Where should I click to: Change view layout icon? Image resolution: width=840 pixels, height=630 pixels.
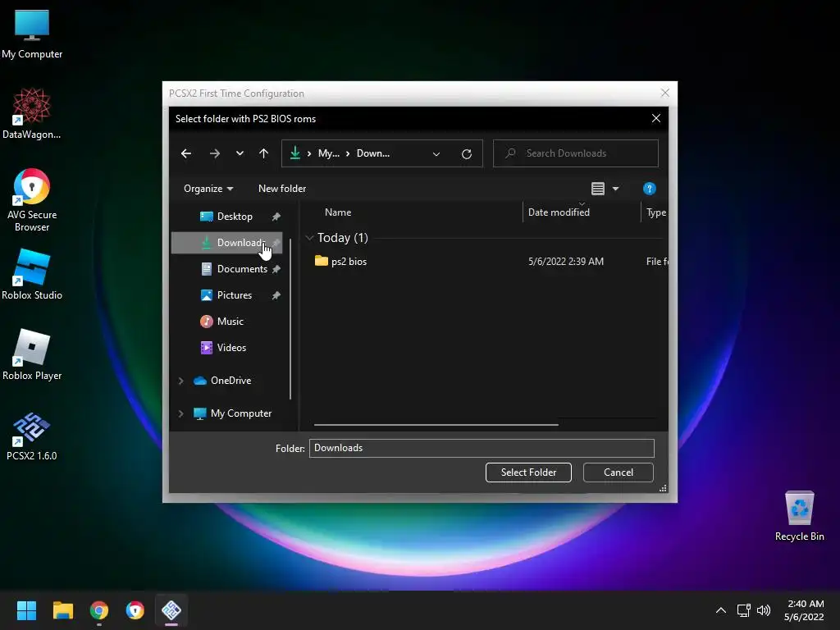pyautogui.click(x=598, y=189)
